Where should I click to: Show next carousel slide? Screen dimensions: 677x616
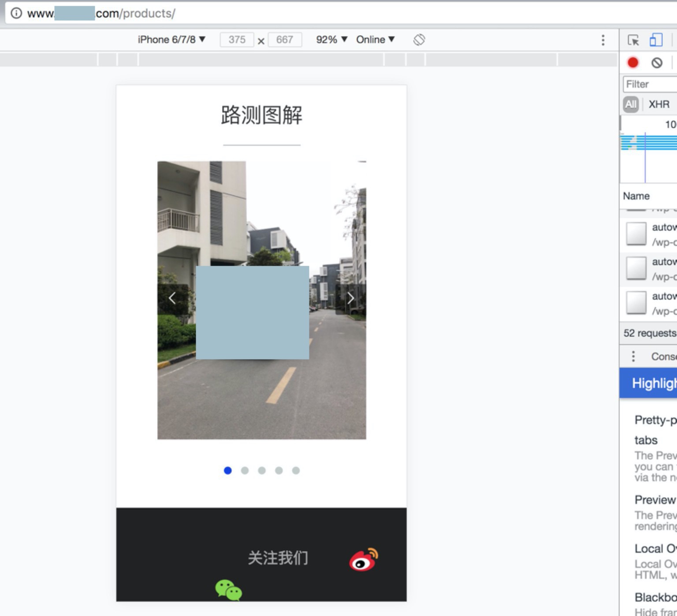click(350, 298)
